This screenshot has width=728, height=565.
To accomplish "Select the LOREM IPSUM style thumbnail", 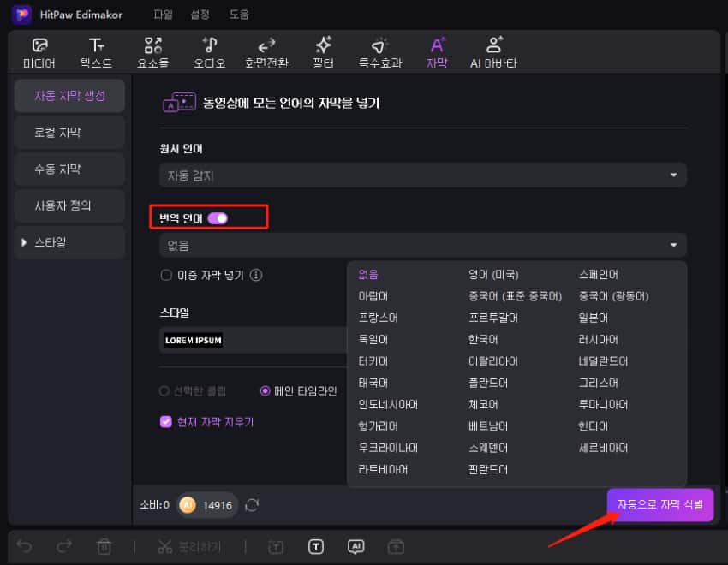I will (x=193, y=340).
